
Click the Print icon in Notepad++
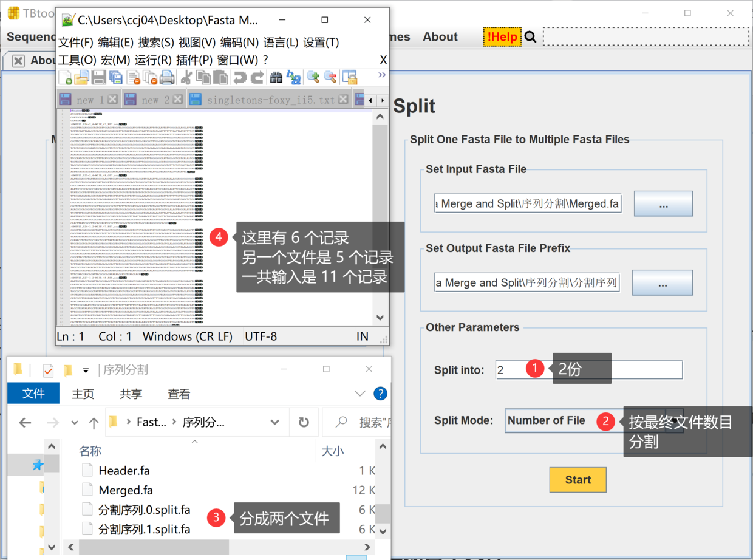tap(168, 77)
